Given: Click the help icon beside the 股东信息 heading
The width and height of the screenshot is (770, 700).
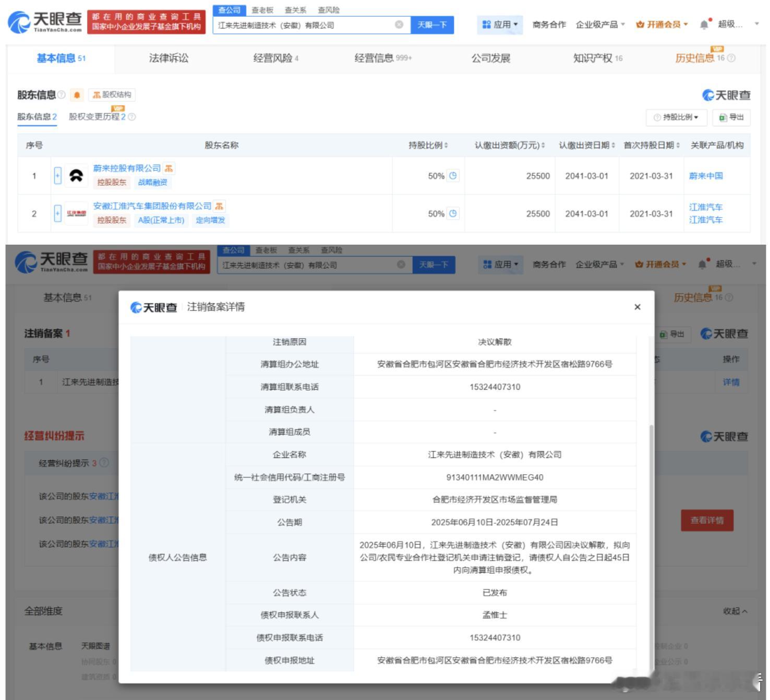Looking at the screenshot, I should click(62, 94).
